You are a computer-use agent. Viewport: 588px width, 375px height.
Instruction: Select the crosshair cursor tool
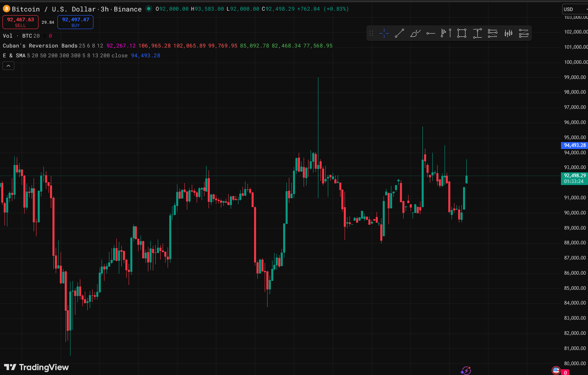384,34
